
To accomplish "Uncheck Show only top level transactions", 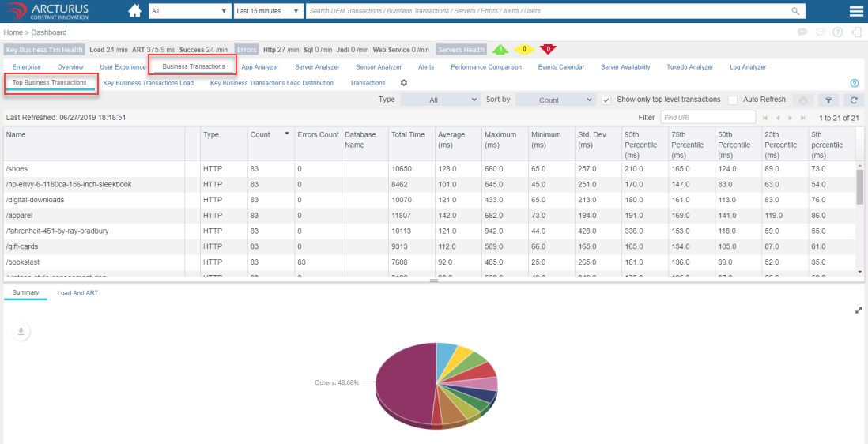I will pos(606,100).
